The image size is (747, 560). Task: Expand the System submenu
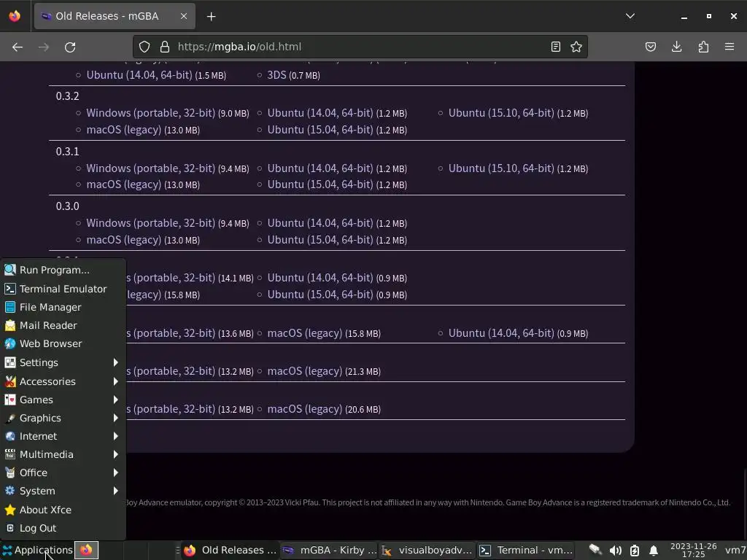coord(63,491)
